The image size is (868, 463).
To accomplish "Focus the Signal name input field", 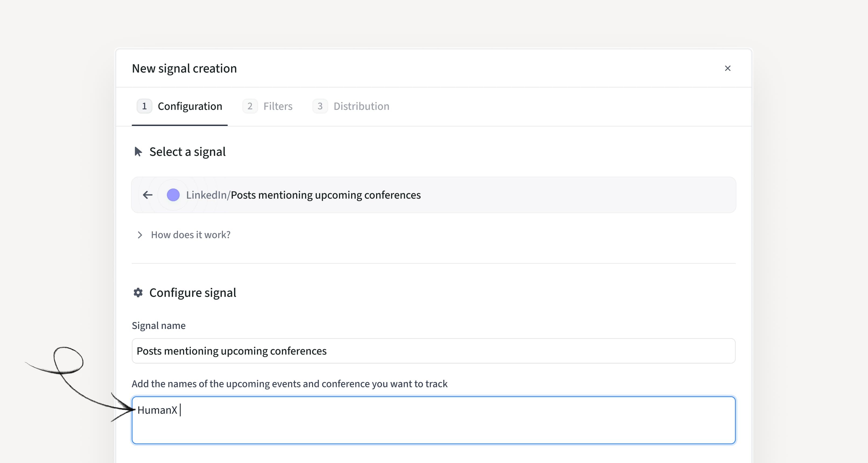I will click(x=433, y=351).
